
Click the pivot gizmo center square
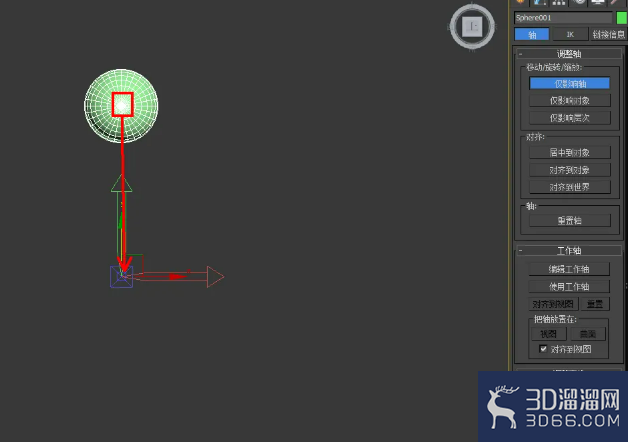click(x=121, y=277)
